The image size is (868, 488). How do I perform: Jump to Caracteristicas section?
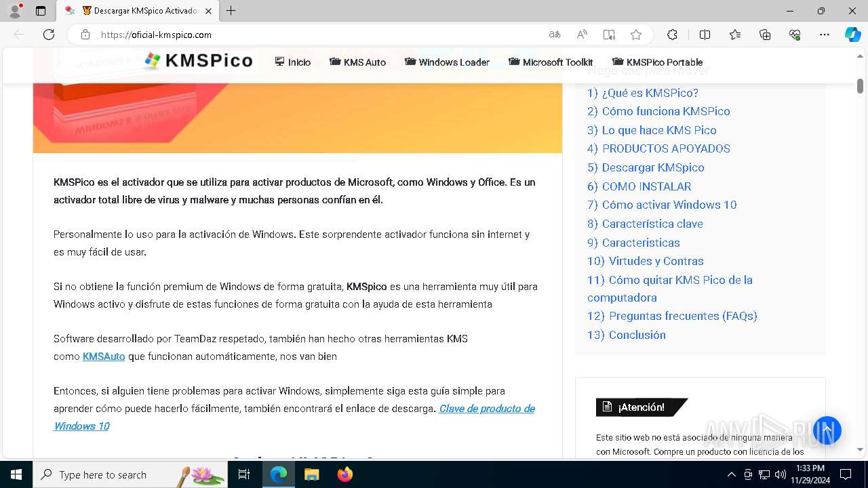pyautogui.click(x=633, y=243)
